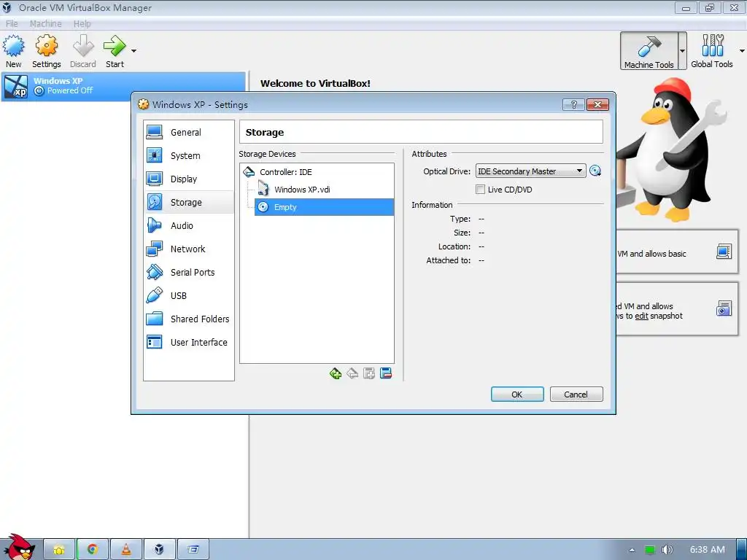Go to the Serial Ports settings category
747x560 pixels.
(189, 273)
